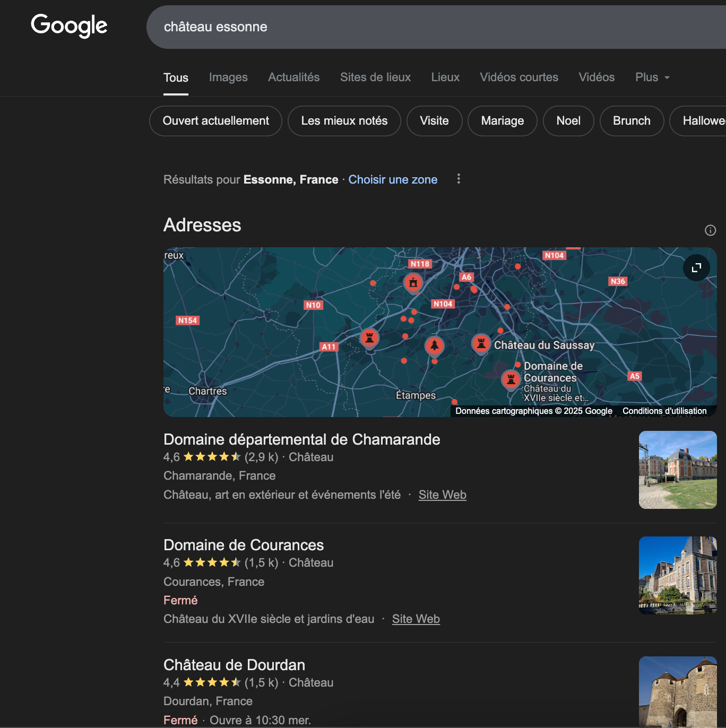Switch to the Images tab
Image resolution: width=726 pixels, height=728 pixels.
coord(228,77)
